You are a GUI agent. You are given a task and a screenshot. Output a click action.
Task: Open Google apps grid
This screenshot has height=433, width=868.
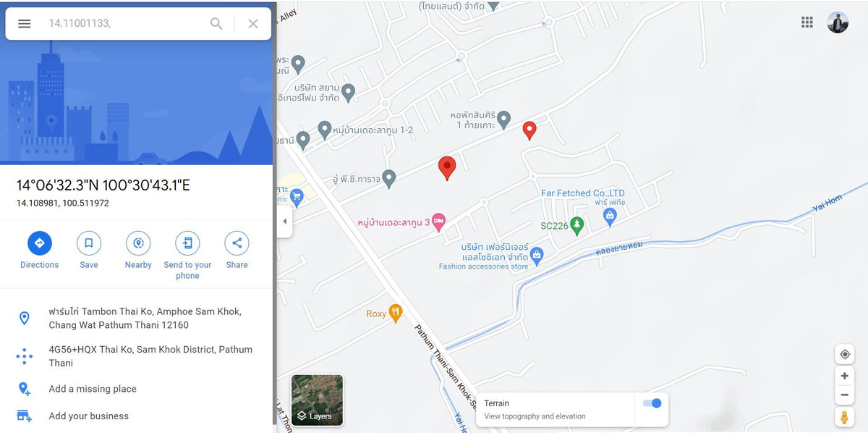[807, 22]
